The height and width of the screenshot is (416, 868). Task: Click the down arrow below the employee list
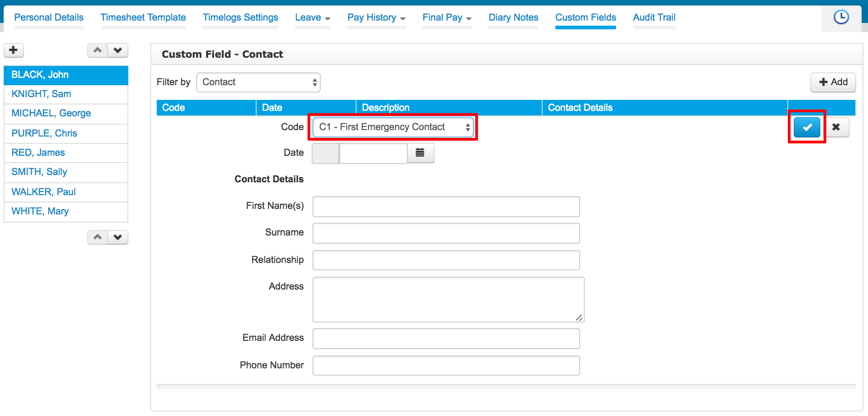click(x=118, y=237)
